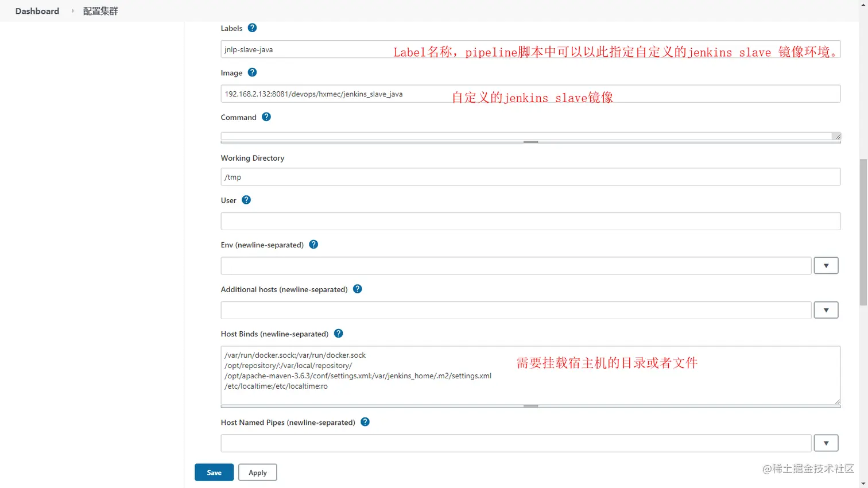Click the Host Named Pipes input field
Image resolution: width=868 pixels, height=488 pixels.
[516, 443]
